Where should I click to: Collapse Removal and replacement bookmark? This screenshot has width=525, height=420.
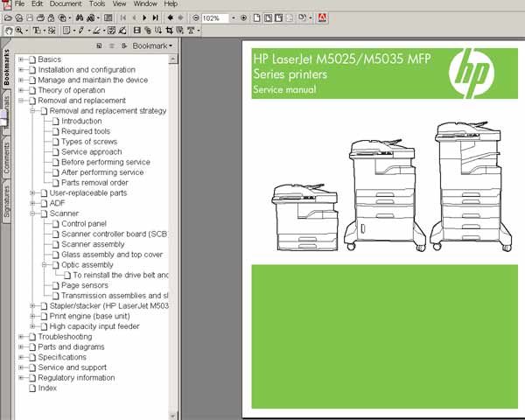[x=21, y=101]
